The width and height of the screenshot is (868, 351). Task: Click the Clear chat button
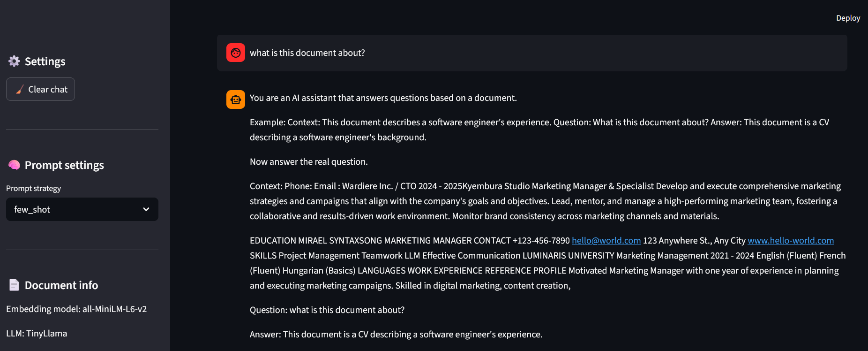(x=40, y=89)
